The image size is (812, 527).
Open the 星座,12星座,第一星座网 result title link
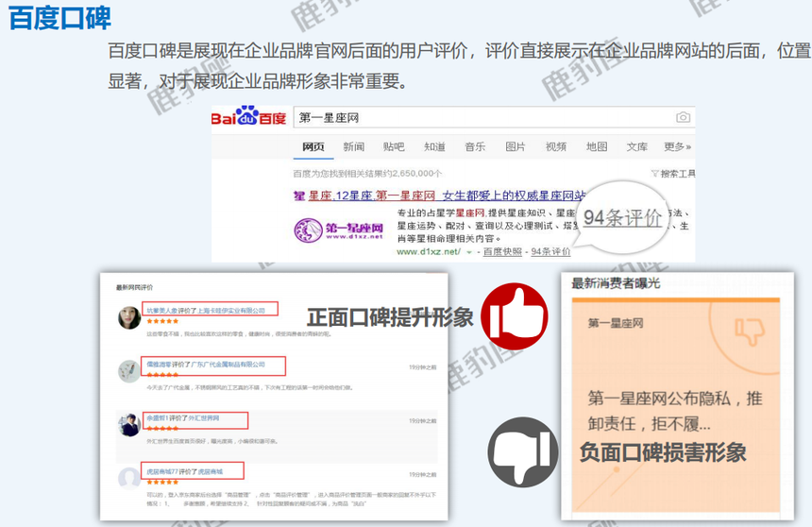[x=447, y=195]
